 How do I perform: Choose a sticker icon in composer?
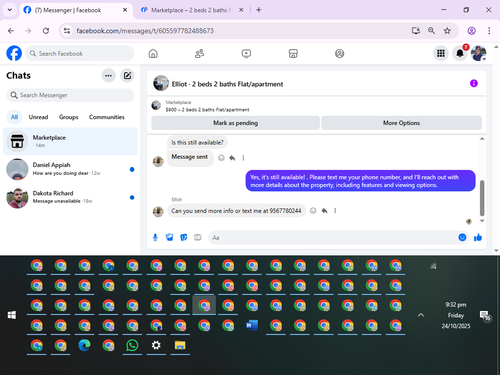coord(183,237)
